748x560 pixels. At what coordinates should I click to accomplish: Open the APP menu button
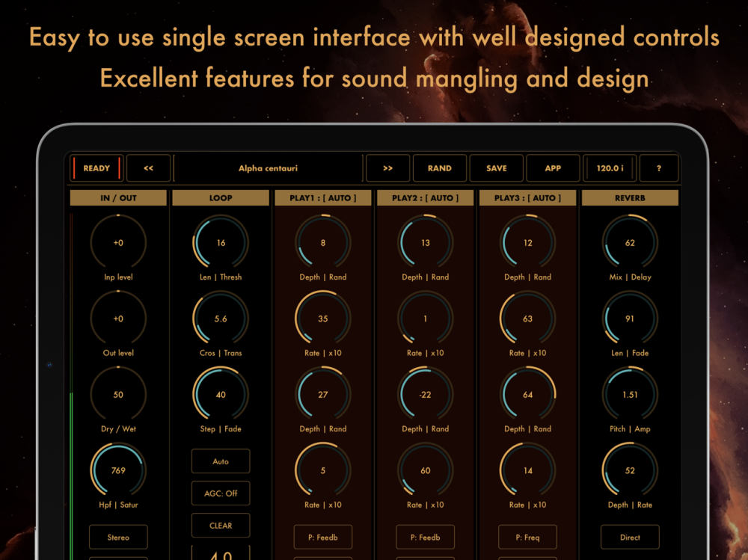pyautogui.click(x=553, y=168)
